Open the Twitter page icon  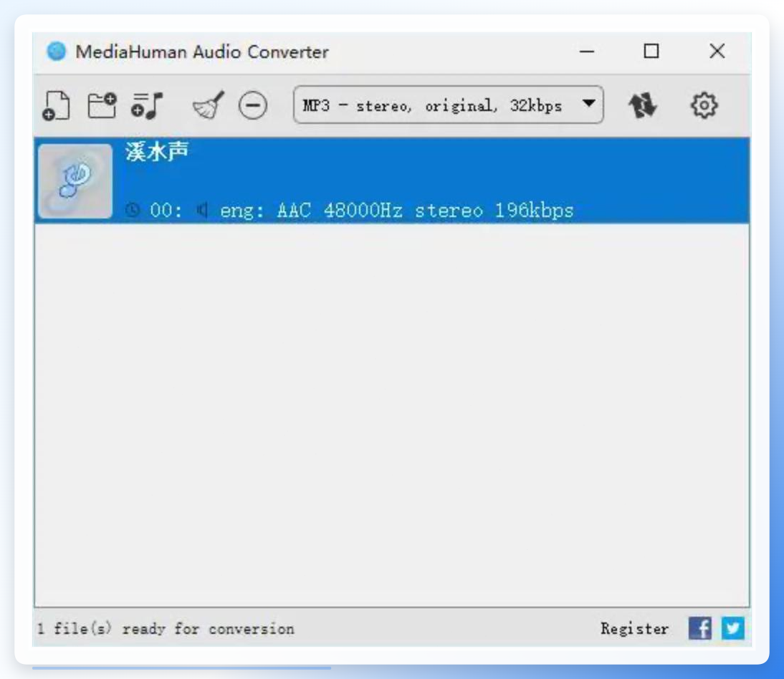click(732, 628)
